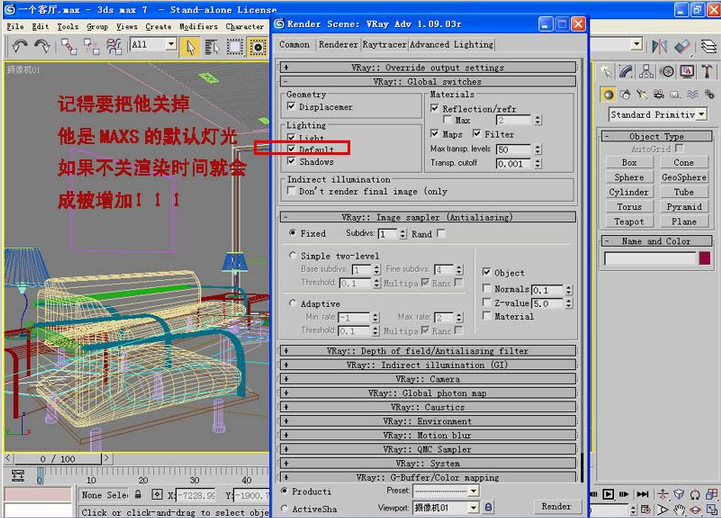The height and width of the screenshot is (518, 721).
Task: Open the Modifiers menu
Action: 198,27
